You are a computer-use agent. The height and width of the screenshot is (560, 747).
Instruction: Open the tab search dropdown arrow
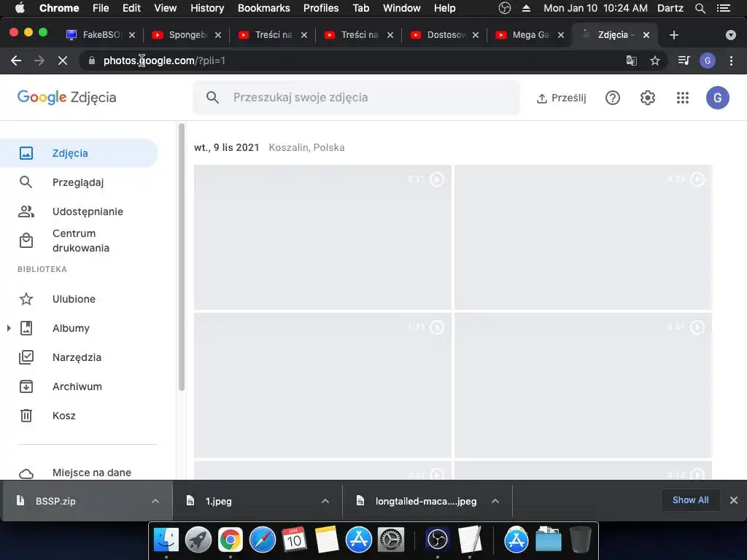tap(731, 35)
